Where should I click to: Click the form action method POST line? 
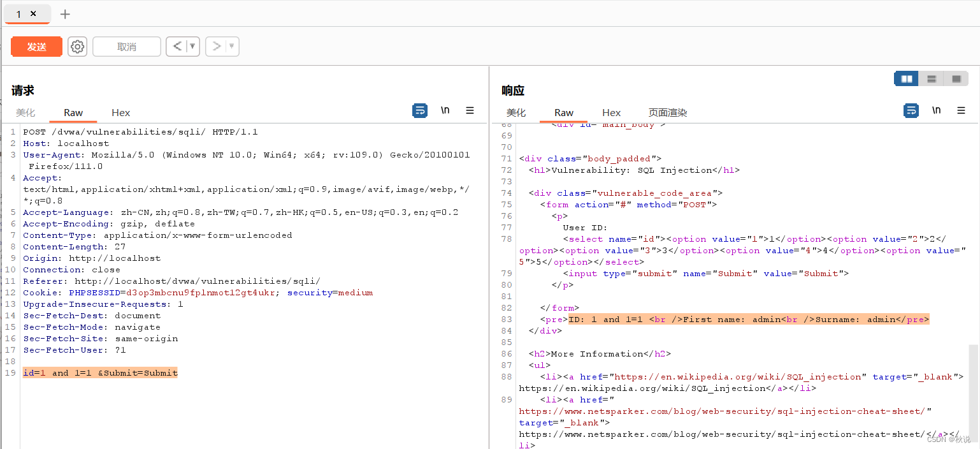coord(628,205)
